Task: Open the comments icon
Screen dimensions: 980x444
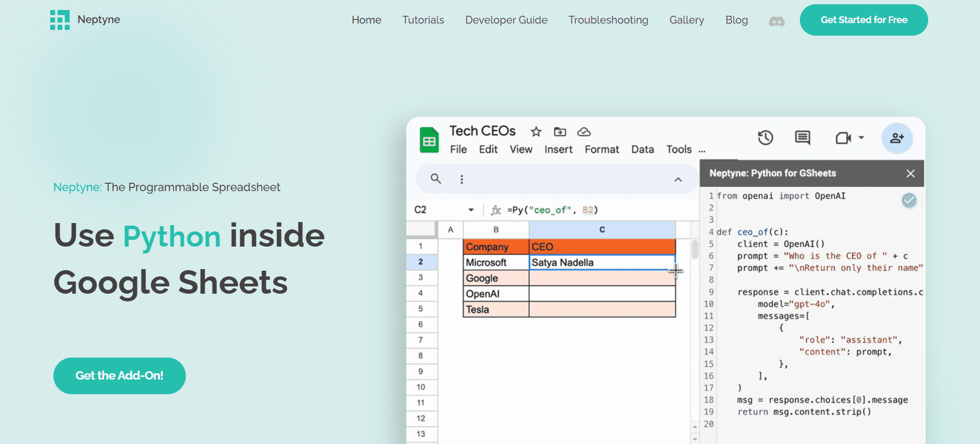Action: click(802, 138)
